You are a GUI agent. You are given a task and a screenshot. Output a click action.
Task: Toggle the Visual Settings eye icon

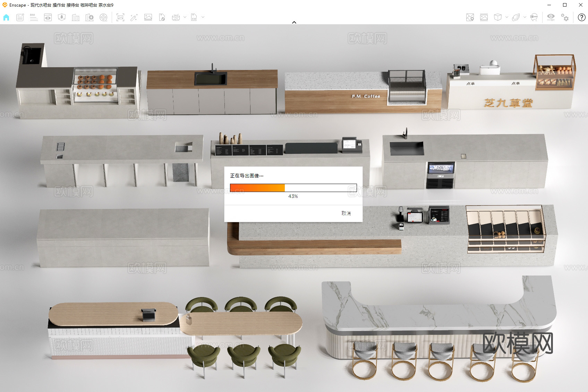(551, 17)
